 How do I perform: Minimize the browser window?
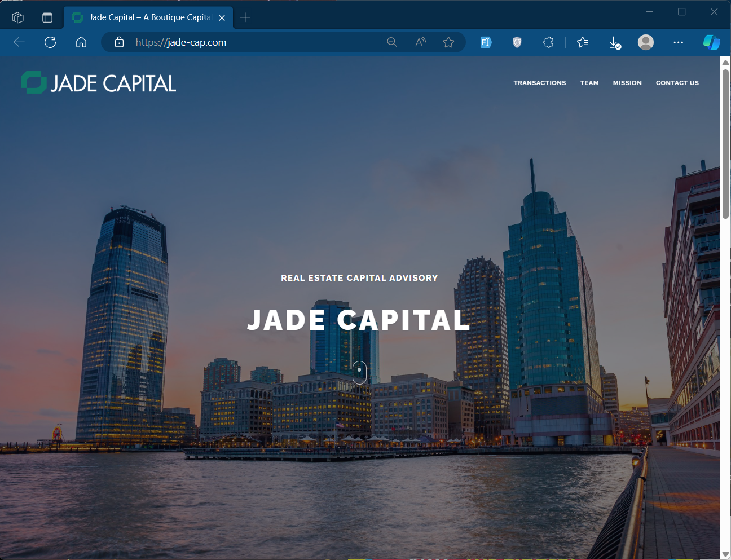649,12
